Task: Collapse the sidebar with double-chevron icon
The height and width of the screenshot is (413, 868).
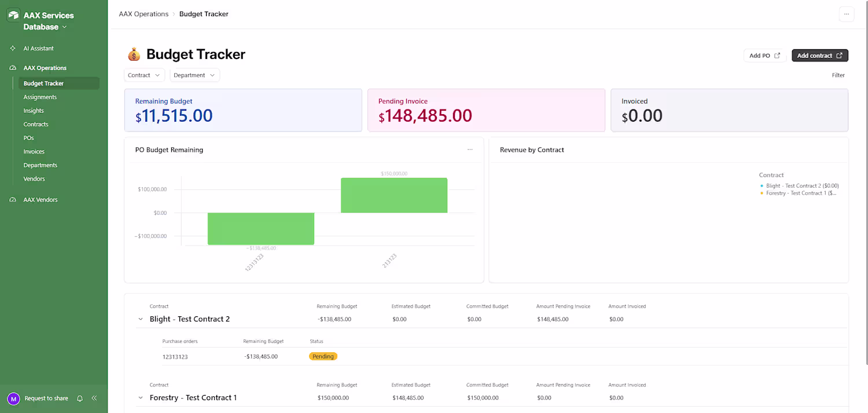Action: pos(94,399)
